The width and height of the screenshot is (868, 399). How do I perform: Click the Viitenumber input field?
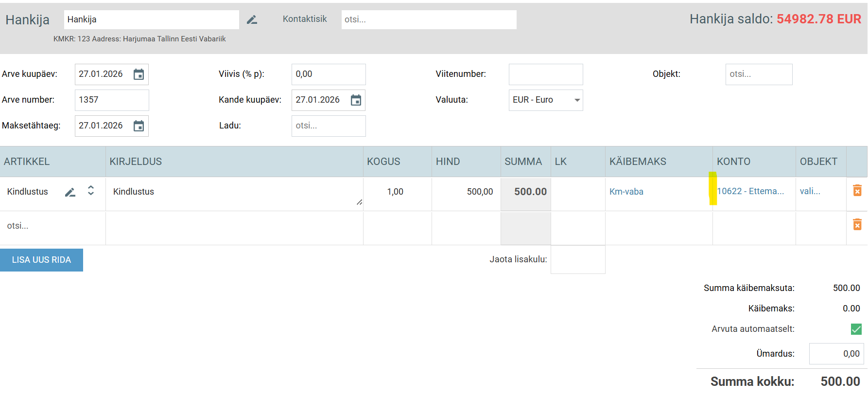click(x=545, y=74)
